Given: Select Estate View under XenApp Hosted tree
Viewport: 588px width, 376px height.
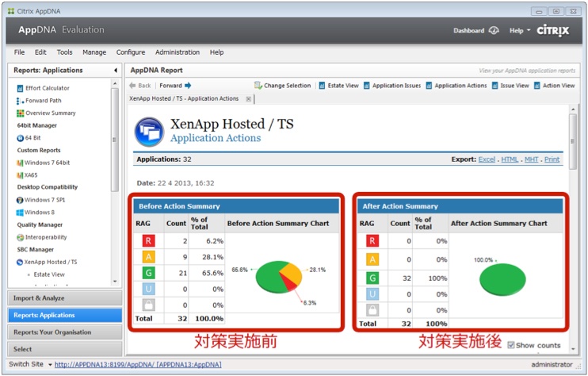Looking at the screenshot, I should (x=49, y=274).
